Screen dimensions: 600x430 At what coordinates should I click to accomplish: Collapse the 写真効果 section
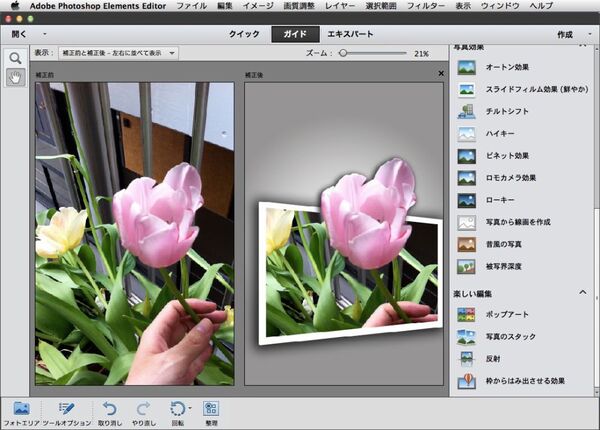click(x=582, y=46)
